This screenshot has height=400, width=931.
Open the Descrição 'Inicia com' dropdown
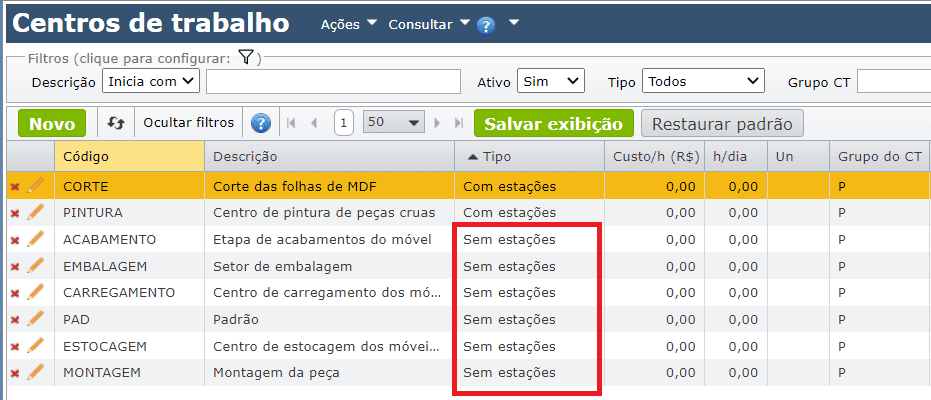point(152,81)
